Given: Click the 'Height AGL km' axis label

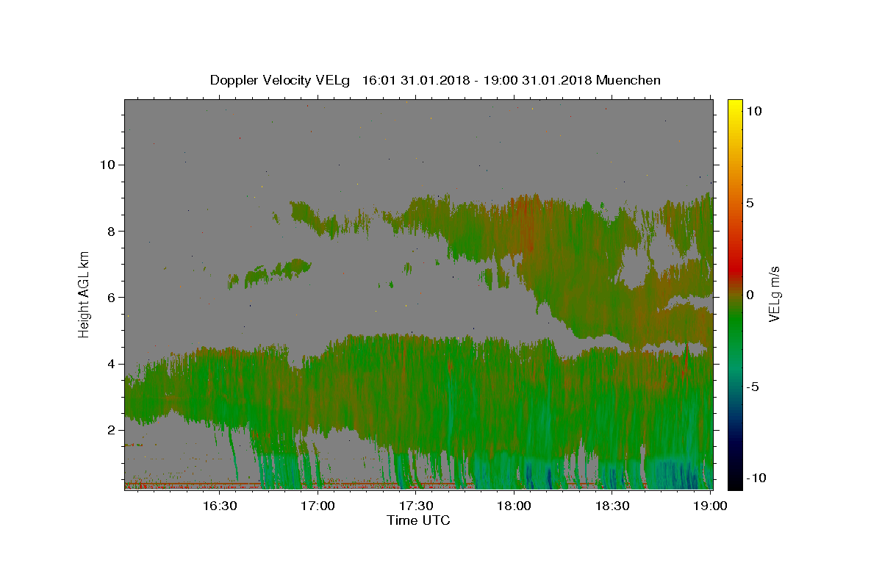Looking at the screenshot, I should pyautogui.click(x=84, y=294).
